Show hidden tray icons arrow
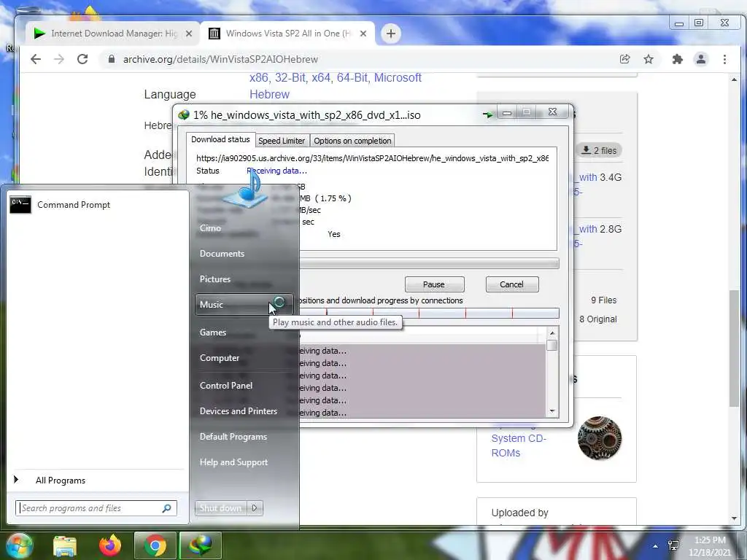 pos(656,546)
